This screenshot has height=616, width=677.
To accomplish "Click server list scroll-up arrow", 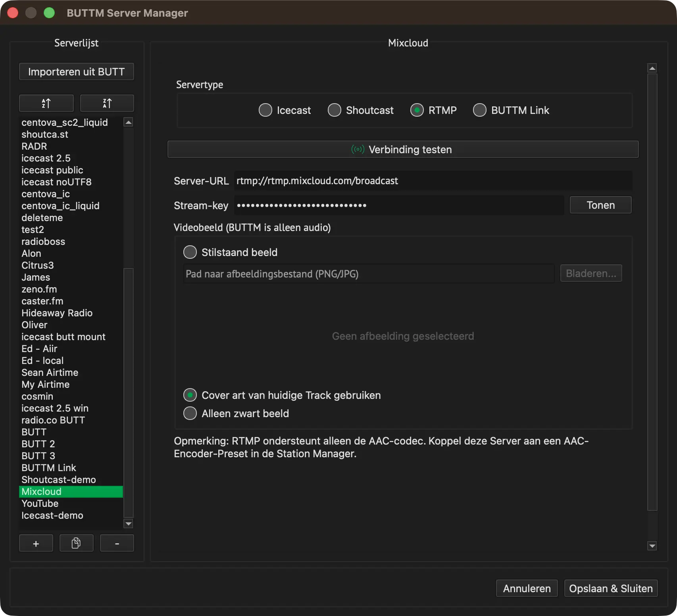I will point(128,122).
